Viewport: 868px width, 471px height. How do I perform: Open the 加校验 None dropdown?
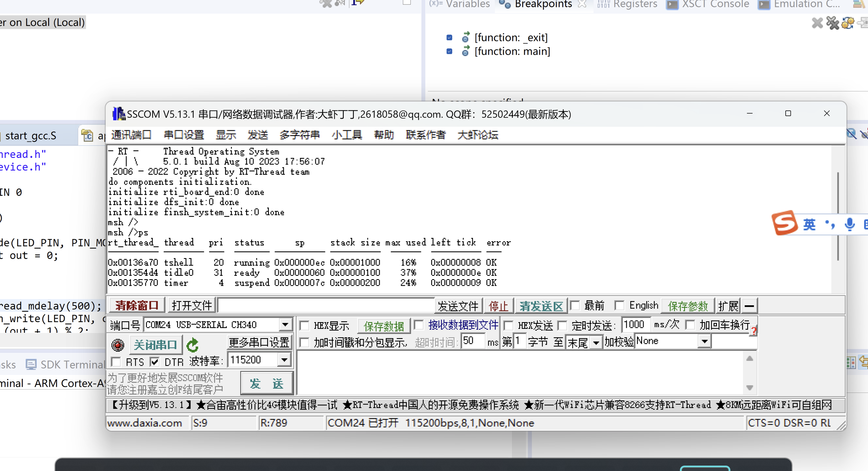(704, 341)
